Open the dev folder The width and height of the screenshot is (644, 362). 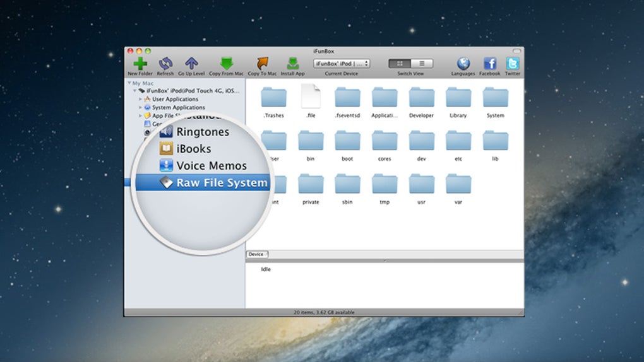coord(421,141)
